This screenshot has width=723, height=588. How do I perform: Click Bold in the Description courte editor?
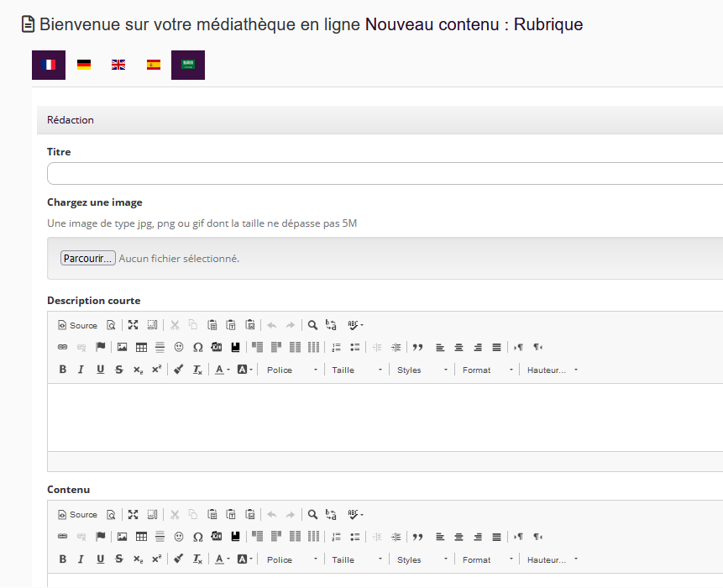[63, 370]
